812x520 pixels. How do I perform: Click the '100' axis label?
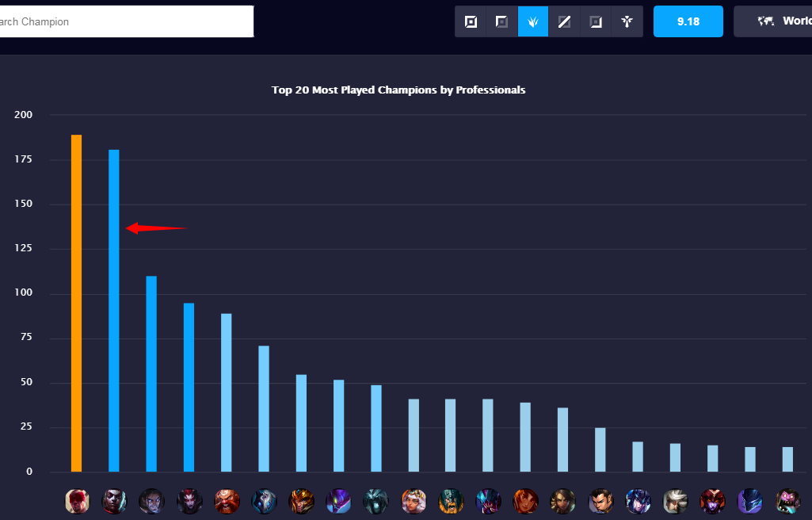point(23,292)
